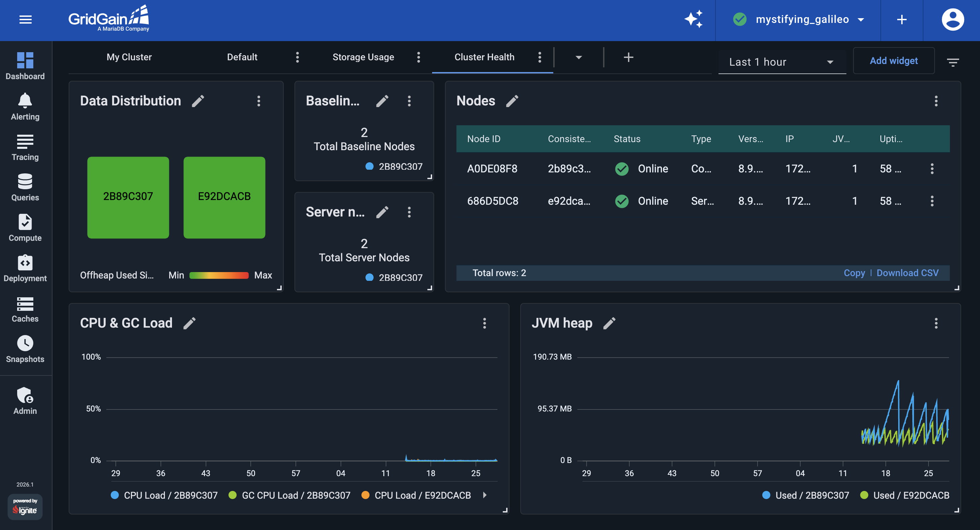Show next CPU chart legend entries
980x530 pixels.
pyautogui.click(x=485, y=495)
